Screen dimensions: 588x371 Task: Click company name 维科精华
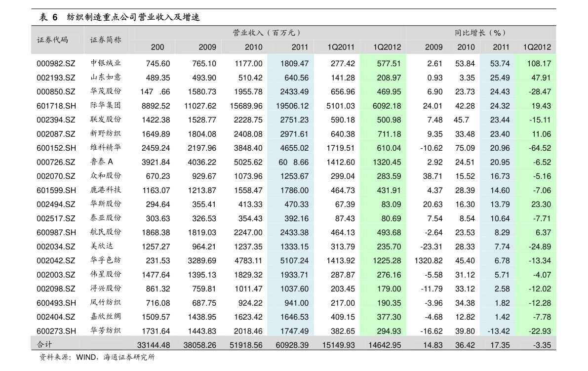[106, 147]
